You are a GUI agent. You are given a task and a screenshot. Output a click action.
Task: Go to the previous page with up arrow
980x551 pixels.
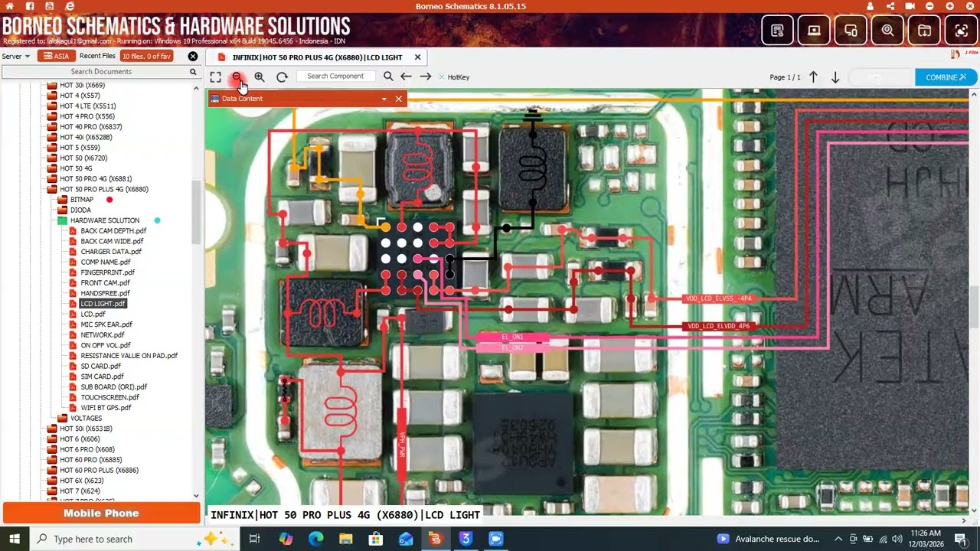[x=814, y=77]
